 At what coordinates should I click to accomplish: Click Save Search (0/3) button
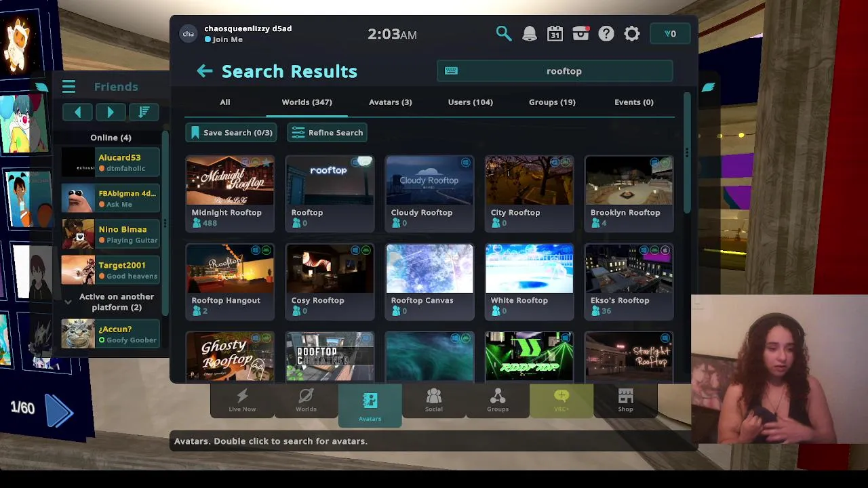[231, 133]
